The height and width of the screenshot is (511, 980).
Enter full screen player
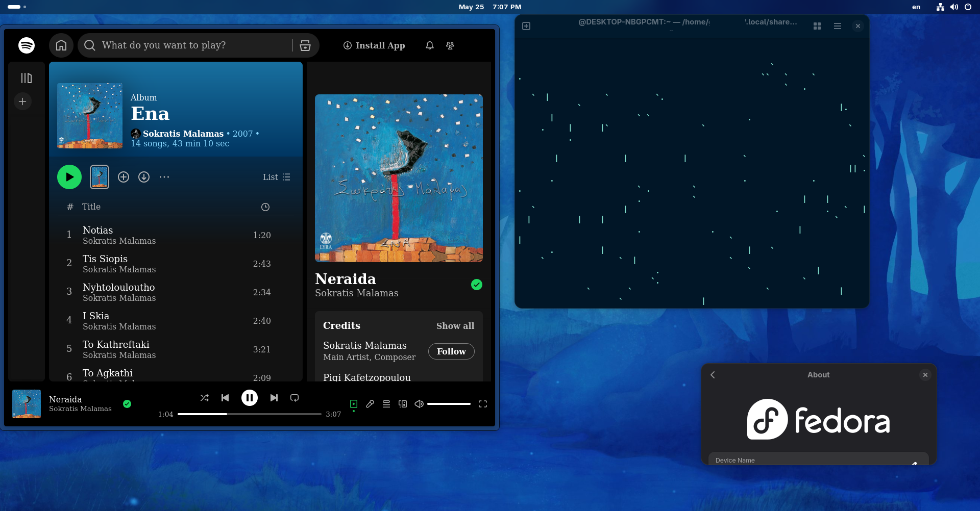pos(483,404)
